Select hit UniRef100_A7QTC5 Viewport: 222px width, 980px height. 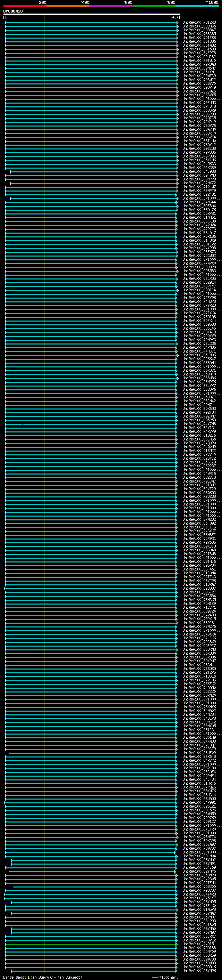pos(199,118)
